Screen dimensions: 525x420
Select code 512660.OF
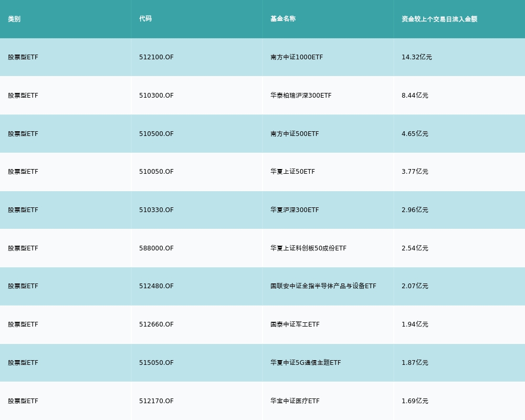(x=156, y=324)
